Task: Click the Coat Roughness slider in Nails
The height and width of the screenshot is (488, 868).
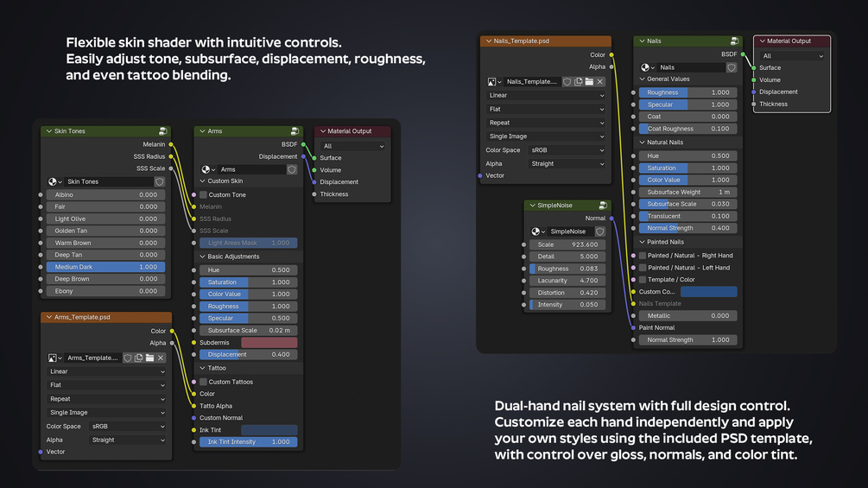Action: click(x=688, y=129)
